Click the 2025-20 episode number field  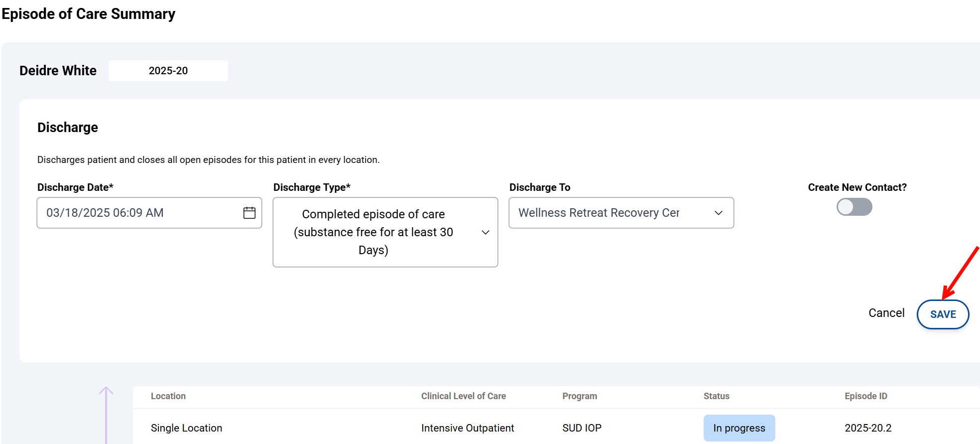(168, 71)
